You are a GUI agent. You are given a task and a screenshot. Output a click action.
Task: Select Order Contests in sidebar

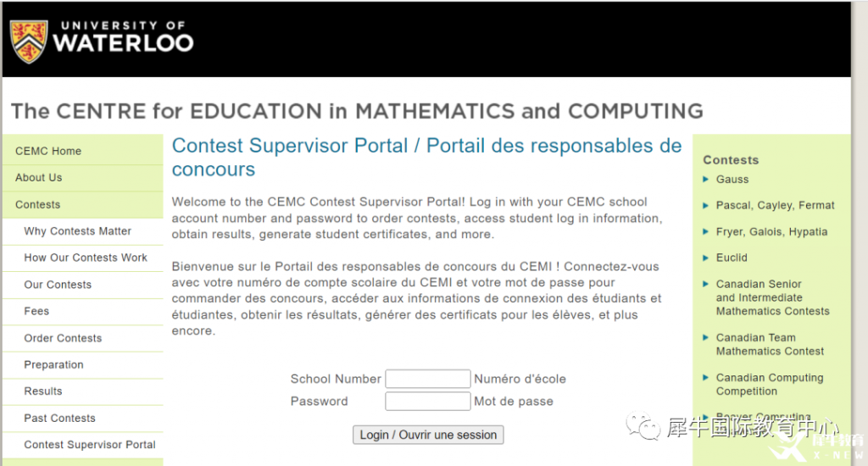tap(63, 338)
